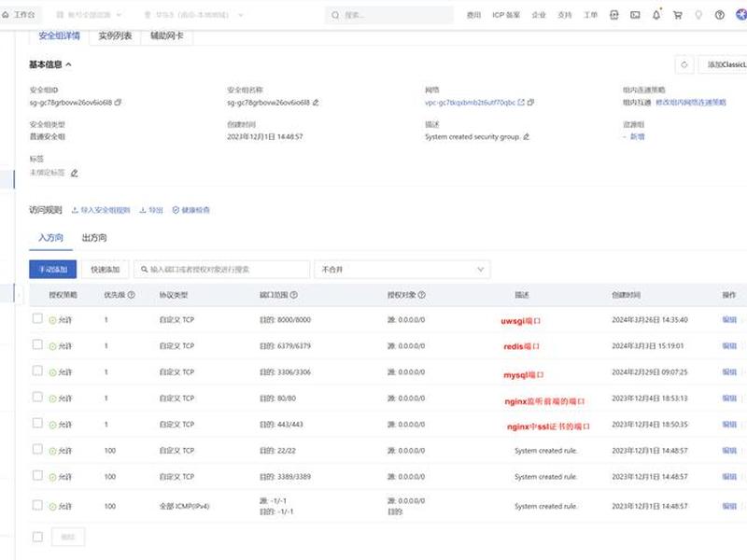Open the help question mark icon

point(719,15)
